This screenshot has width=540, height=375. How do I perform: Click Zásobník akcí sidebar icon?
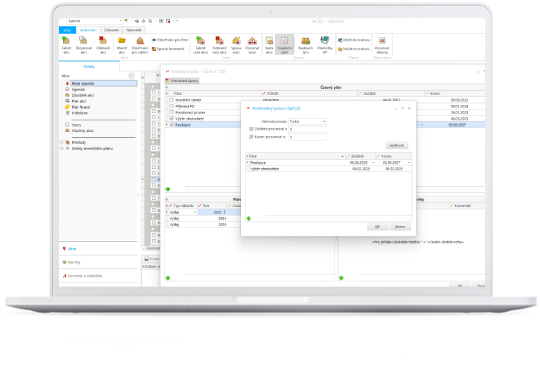point(67,95)
